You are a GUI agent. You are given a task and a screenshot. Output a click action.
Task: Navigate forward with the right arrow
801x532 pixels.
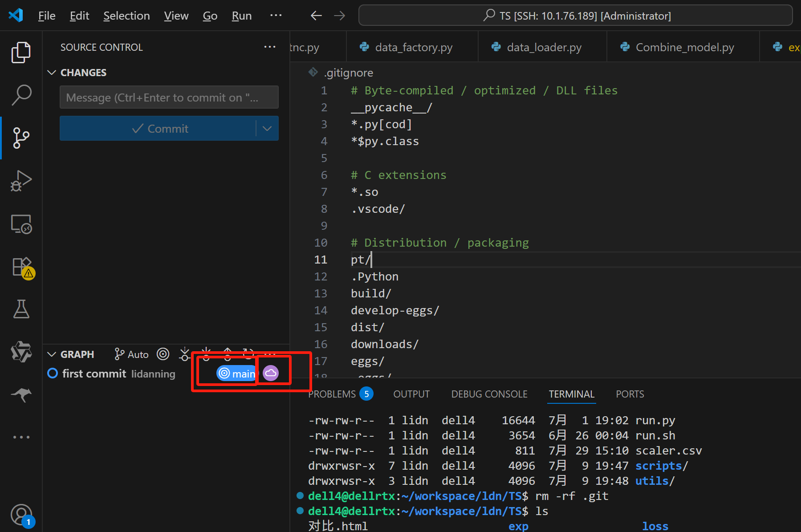coord(340,16)
